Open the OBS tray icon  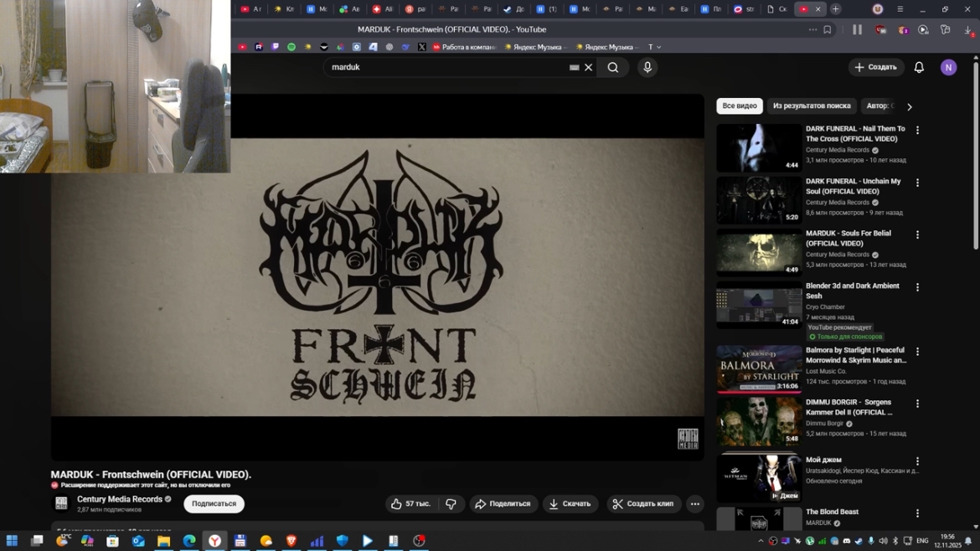pyautogui.click(x=773, y=541)
